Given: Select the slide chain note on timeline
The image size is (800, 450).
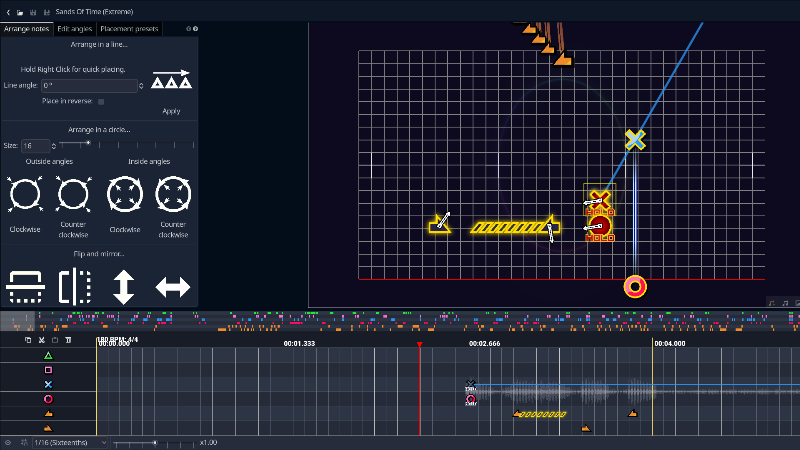Looking at the screenshot, I should click(540, 414).
